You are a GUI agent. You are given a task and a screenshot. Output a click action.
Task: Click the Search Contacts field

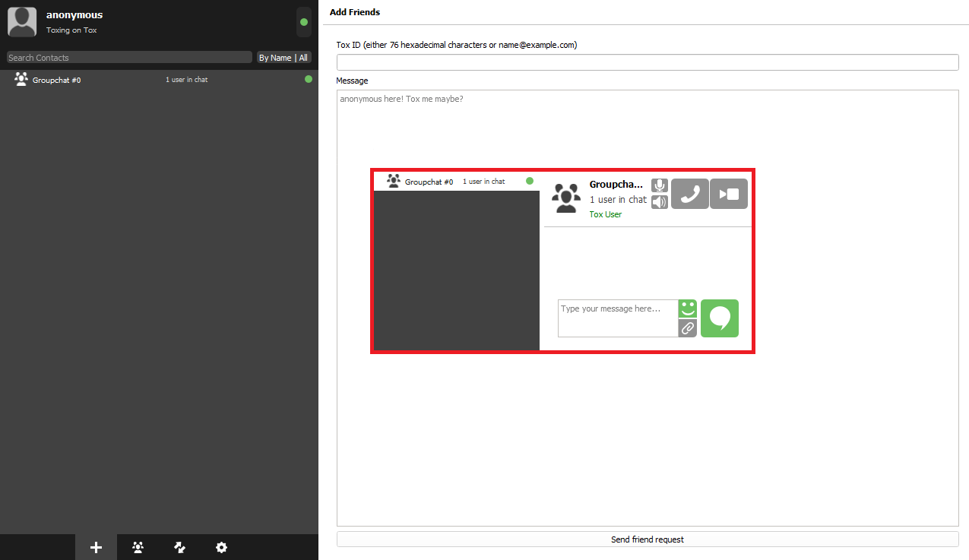129,58
